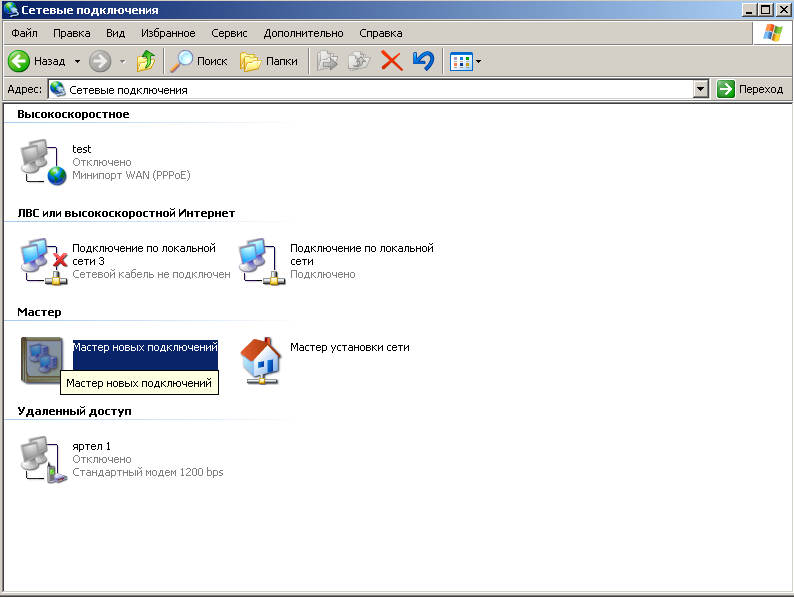Click the Windows flag logo
This screenshot has height=598, width=794.
pyautogui.click(x=773, y=33)
